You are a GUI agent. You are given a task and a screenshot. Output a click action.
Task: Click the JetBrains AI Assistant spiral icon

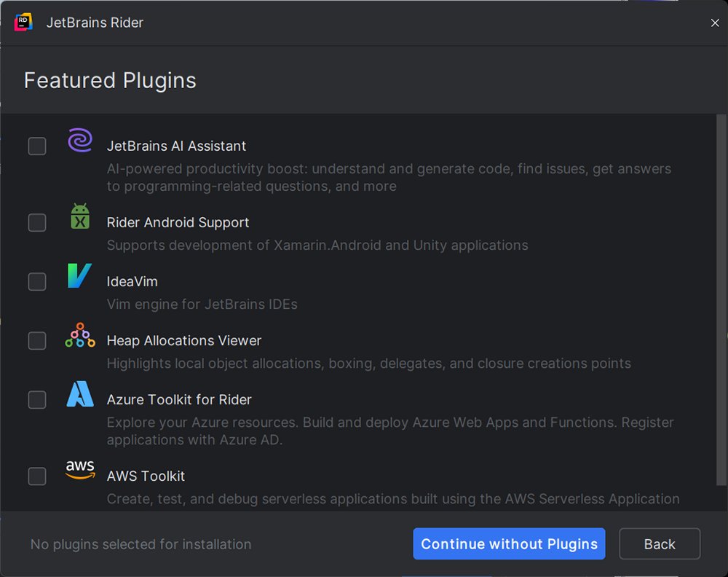(x=80, y=140)
